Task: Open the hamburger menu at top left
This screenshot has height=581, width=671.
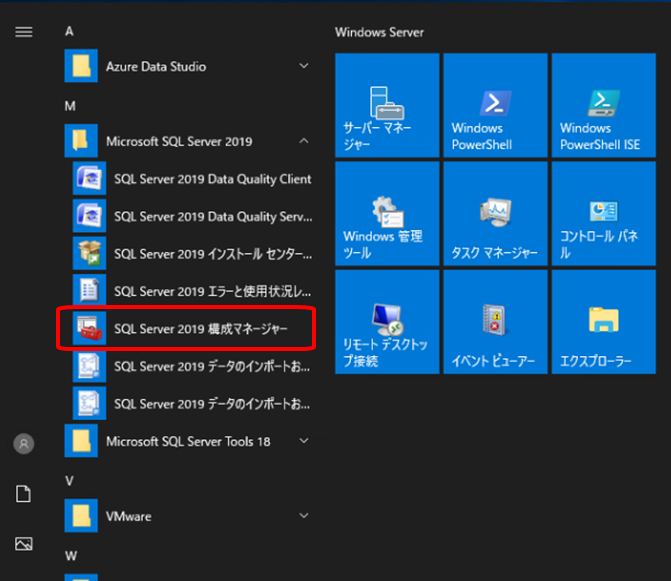Action: tap(24, 32)
